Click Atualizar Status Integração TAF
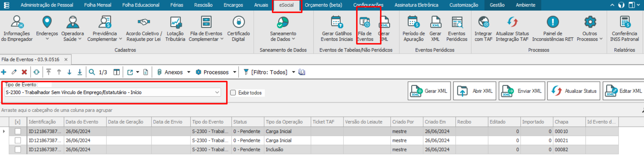Viewport: 644px width, 161px height. coord(512,28)
